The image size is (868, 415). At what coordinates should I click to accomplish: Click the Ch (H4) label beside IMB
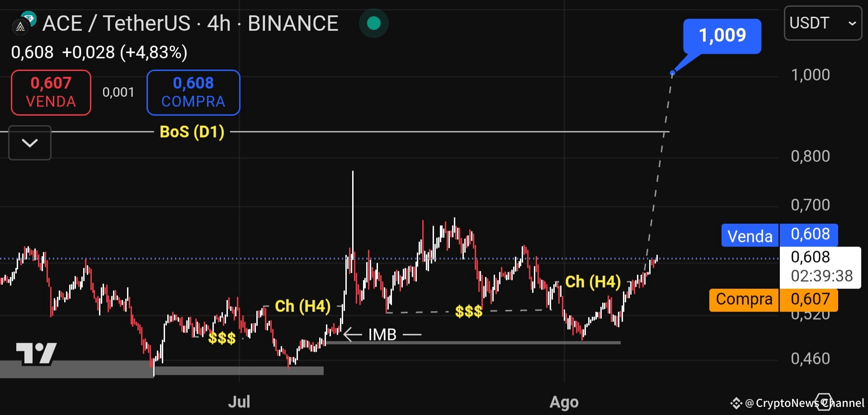[x=302, y=306]
